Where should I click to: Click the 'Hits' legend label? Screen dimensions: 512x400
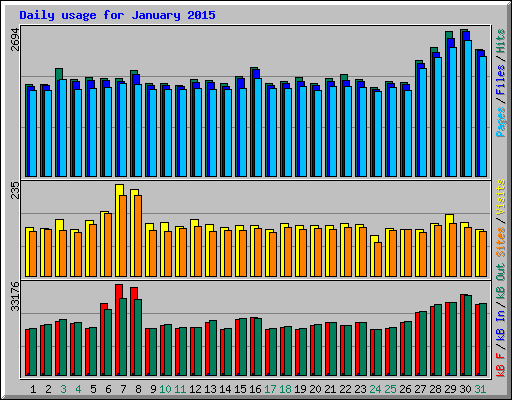point(501,41)
